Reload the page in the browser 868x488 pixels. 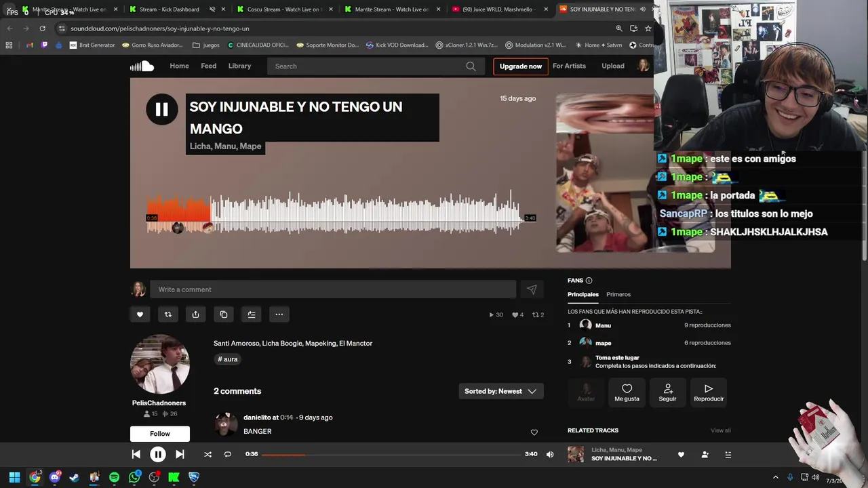click(42, 28)
